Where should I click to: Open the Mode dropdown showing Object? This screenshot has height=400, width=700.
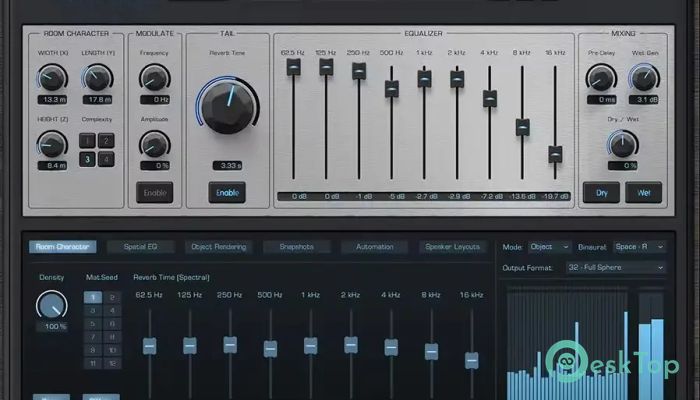(550, 246)
